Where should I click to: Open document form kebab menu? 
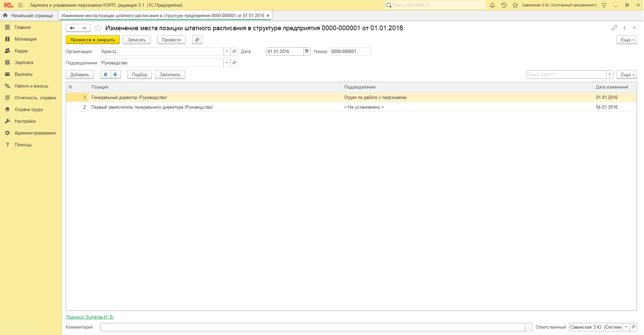click(x=624, y=28)
